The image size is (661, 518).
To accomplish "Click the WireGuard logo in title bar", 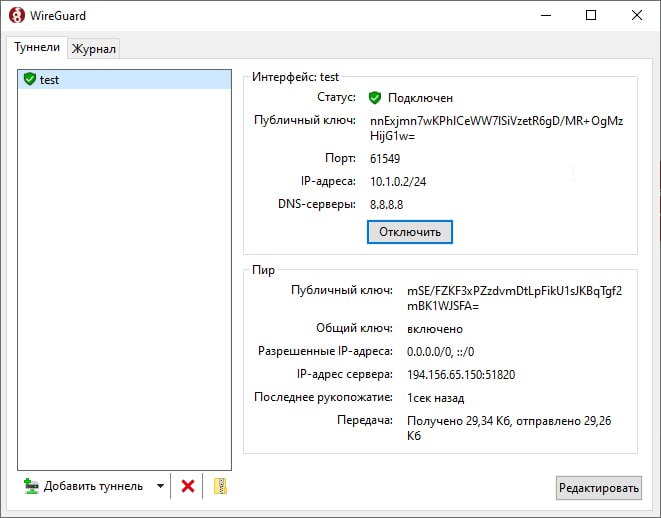I will (17, 16).
